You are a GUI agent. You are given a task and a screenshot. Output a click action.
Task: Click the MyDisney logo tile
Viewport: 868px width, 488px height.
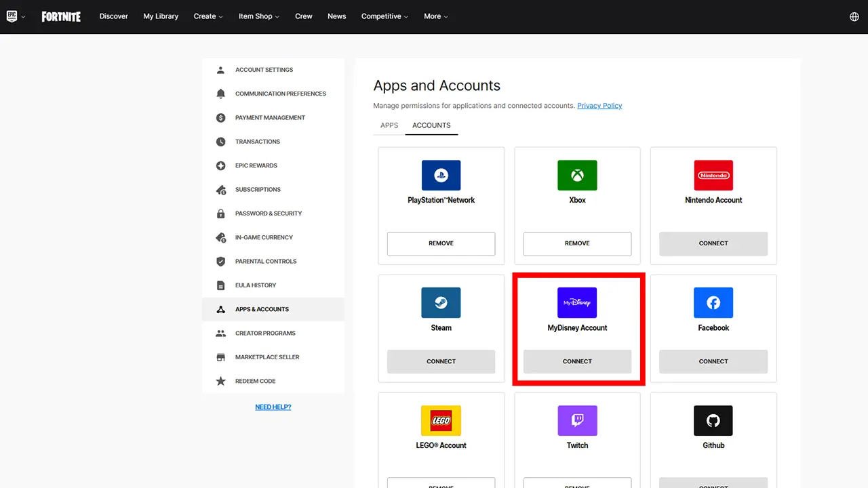pyautogui.click(x=577, y=303)
